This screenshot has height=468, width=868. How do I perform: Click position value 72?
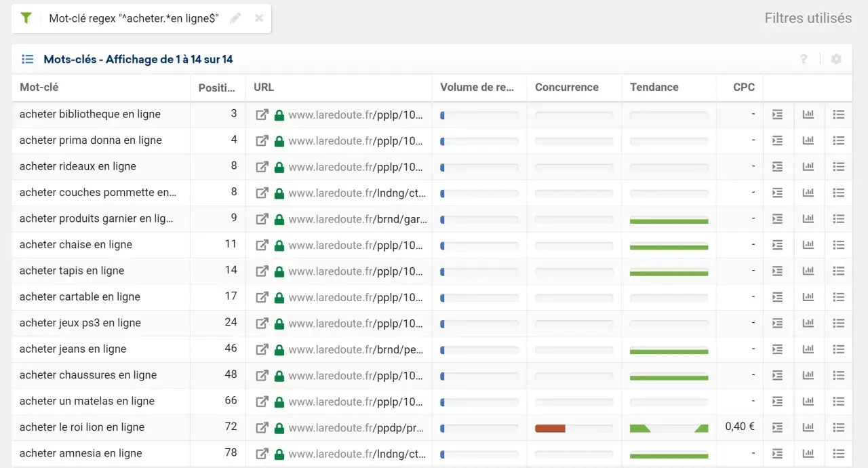(231, 427)
